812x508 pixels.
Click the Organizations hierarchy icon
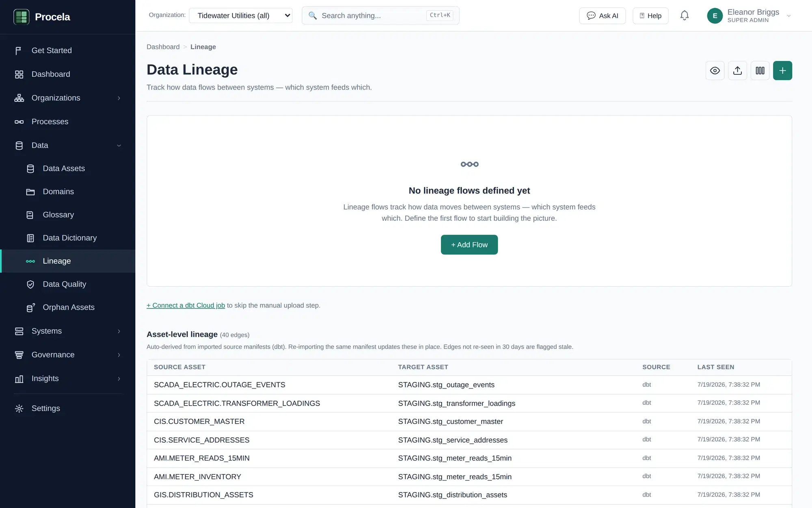[19, 98]
